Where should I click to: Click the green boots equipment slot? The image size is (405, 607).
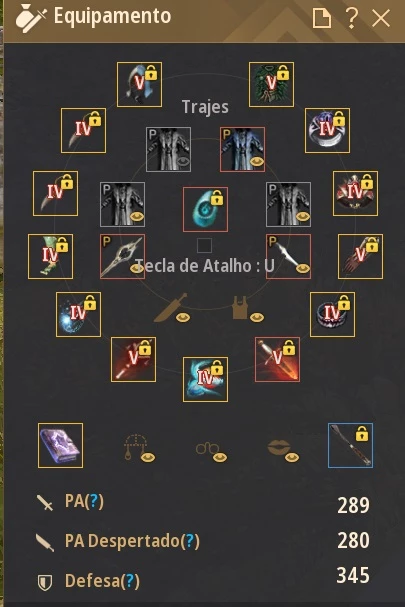[x=50, y=256]
